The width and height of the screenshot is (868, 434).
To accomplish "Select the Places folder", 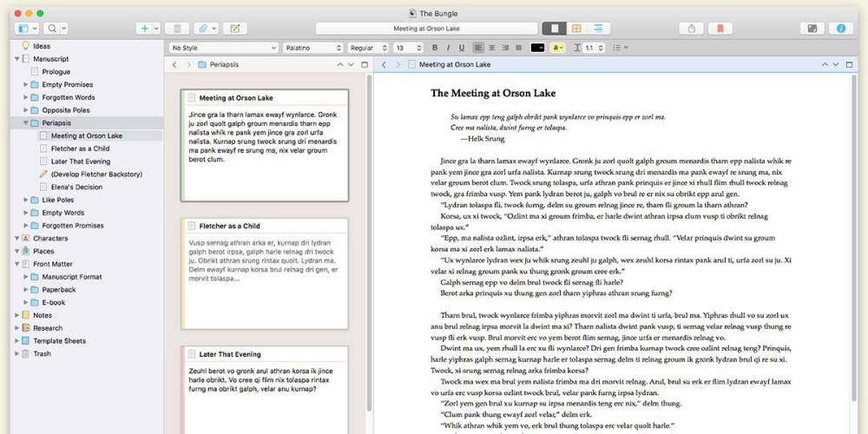I will (43, 251).
